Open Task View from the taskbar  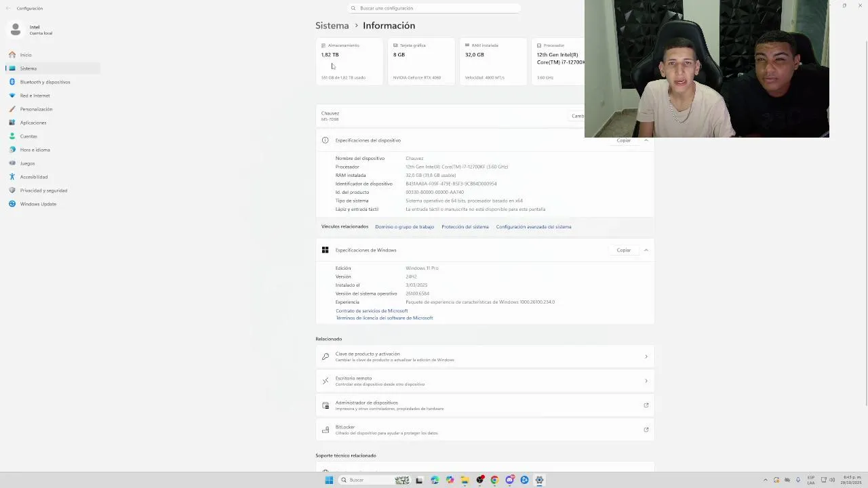419,480
